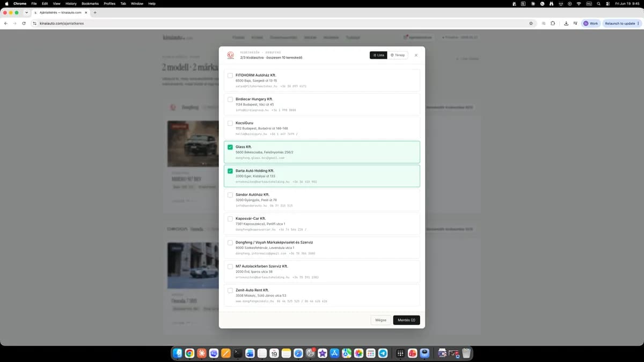The height and width of the screenshot is (362, 644).
Task: Open a new tab with the plus button
Action: pyautogui.click(x=95, y=12)
